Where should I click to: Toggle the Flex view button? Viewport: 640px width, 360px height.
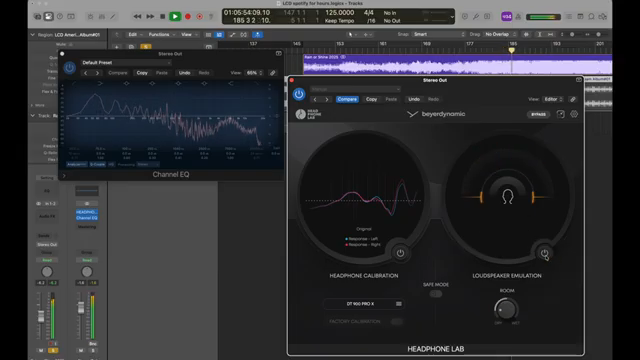click(244, 35)
